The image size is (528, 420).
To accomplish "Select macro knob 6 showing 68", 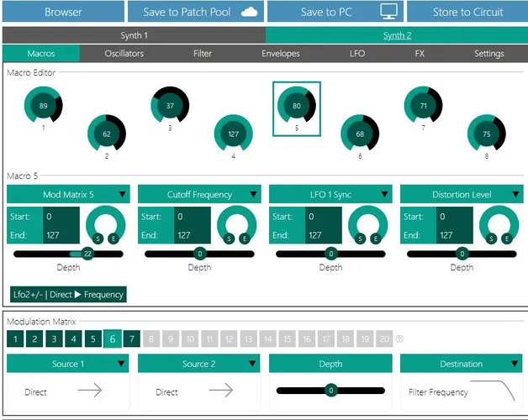I will click(360, 133).
